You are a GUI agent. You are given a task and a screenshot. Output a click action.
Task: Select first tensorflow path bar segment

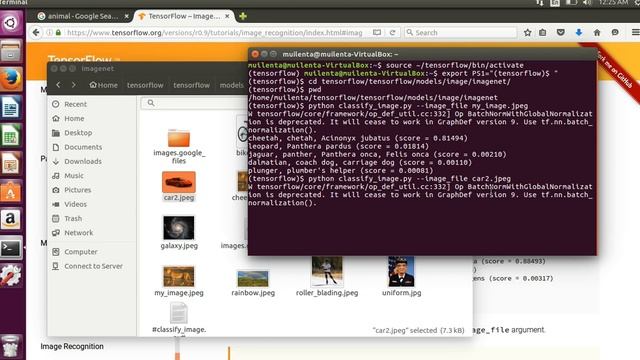coord(145,85)
